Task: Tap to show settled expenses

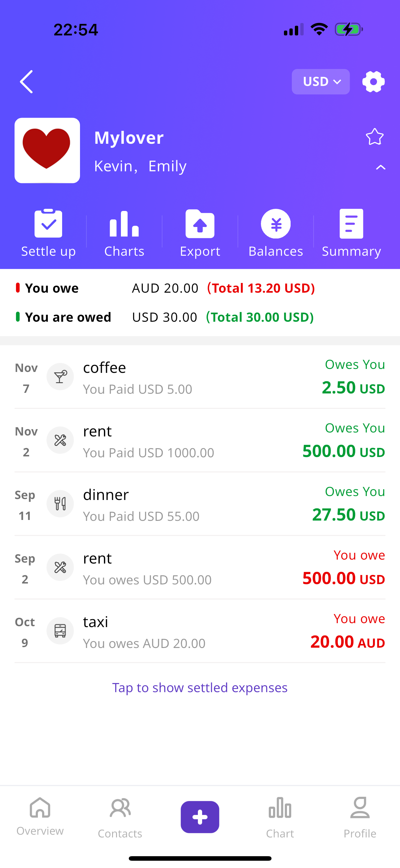Action: coord(200,687)
